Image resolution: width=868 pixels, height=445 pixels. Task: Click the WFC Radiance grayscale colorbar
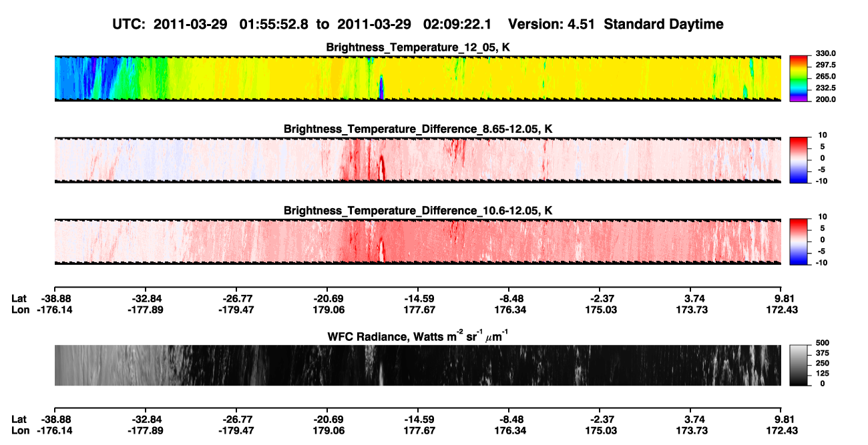coord(798,366)
